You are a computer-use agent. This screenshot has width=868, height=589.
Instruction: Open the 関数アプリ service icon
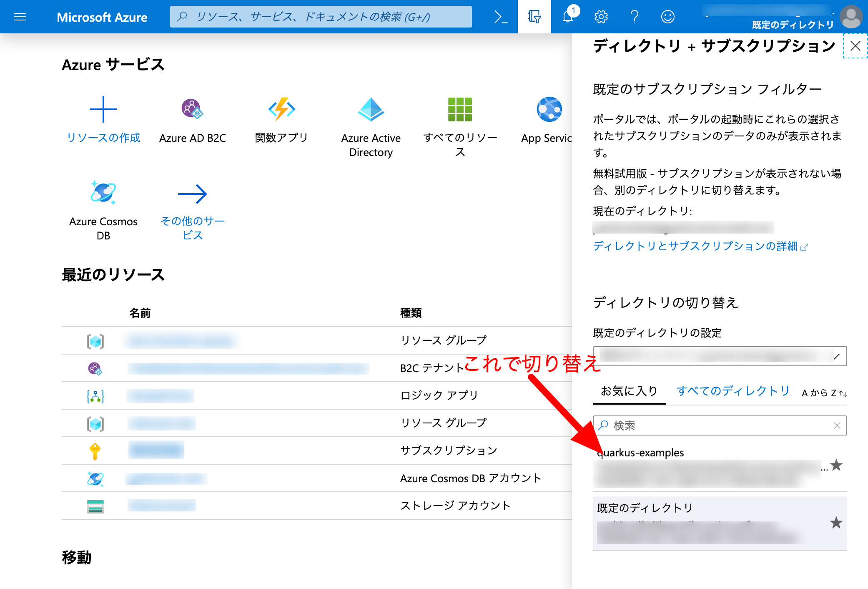[281, 109]
